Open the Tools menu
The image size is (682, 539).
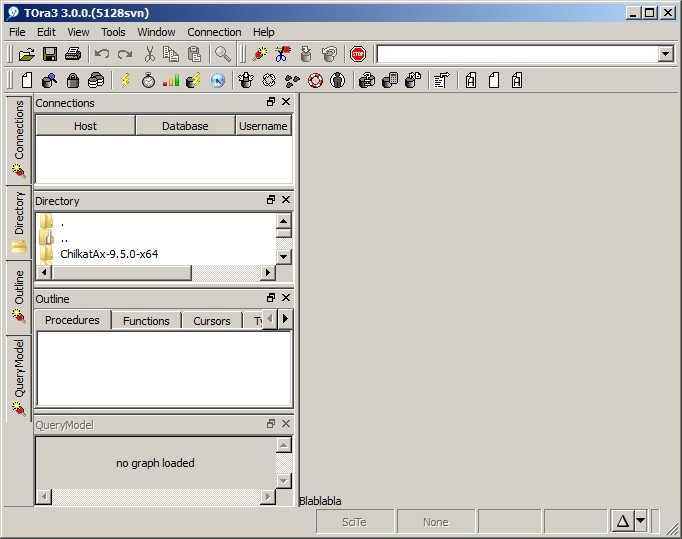[113, 32]
